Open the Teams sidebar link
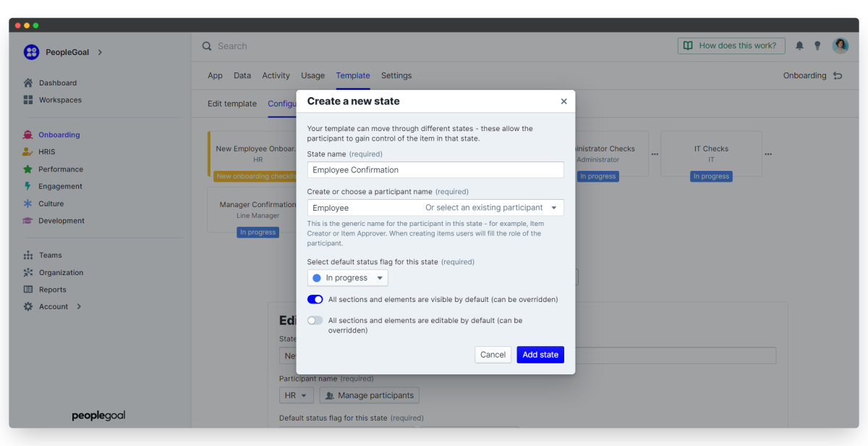 click(51, 255)
